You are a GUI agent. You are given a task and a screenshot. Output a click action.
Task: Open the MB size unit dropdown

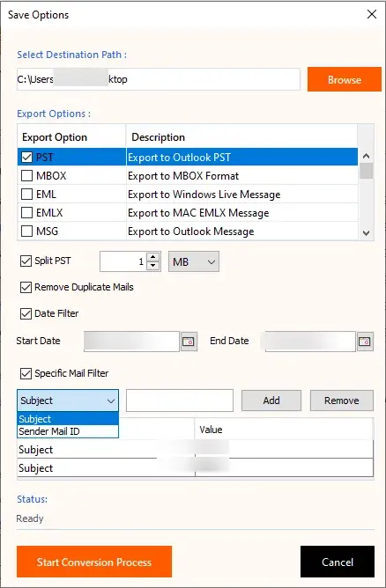(x=194, y=261)
